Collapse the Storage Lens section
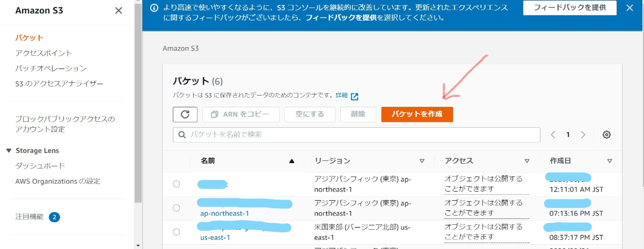The width and height of the screenshot is (644, 249). click(9, 151)
